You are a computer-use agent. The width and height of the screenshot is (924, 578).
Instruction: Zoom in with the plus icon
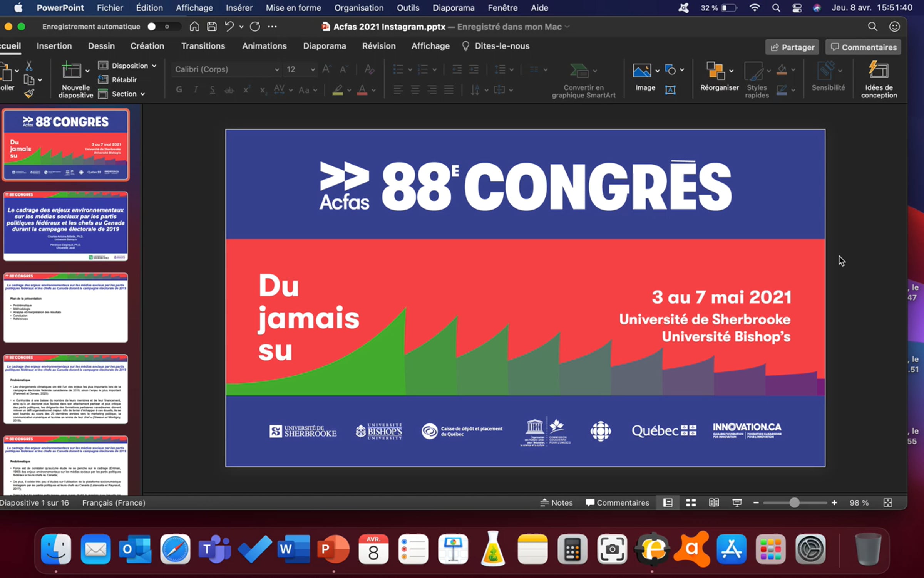tap(834, 502)
